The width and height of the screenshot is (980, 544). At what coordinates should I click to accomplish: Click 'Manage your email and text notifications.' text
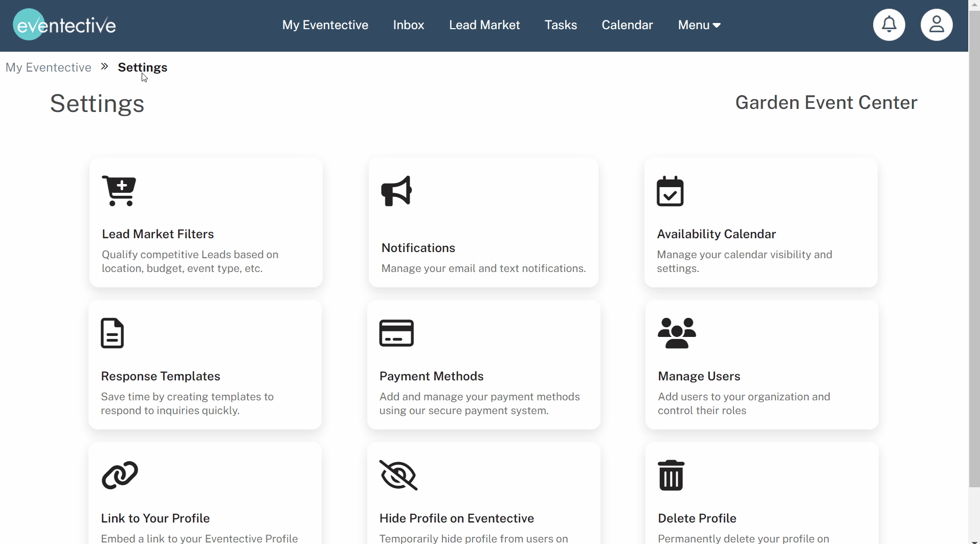click(x=484, y=268)
